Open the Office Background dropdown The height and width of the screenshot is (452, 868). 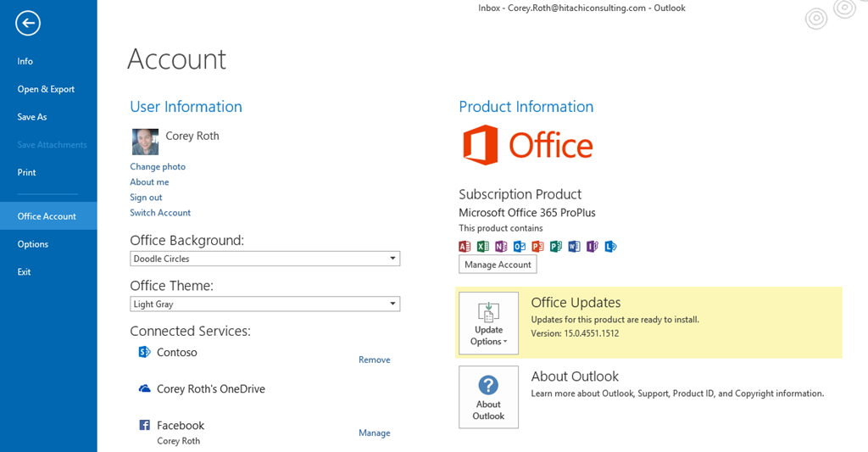(264, 259)
